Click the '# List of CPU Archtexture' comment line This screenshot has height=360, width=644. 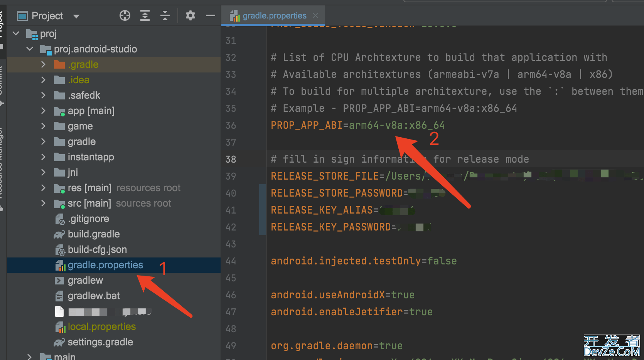(439, 57)
